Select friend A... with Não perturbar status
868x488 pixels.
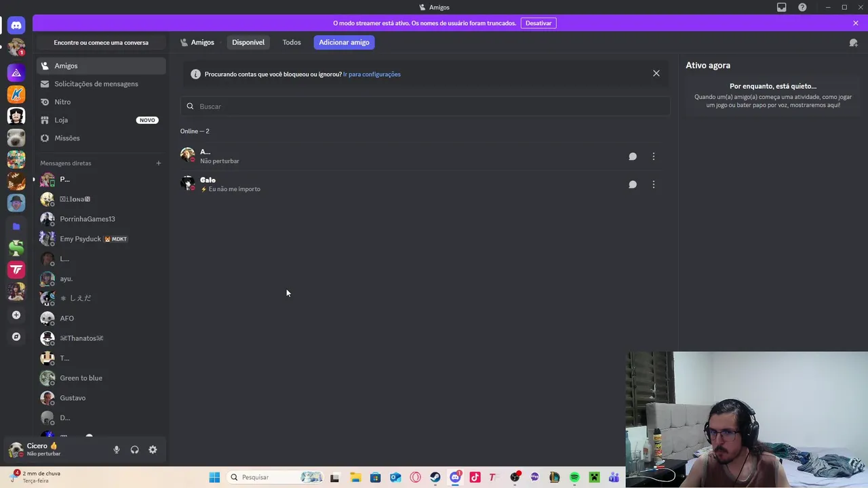point(425,157)
